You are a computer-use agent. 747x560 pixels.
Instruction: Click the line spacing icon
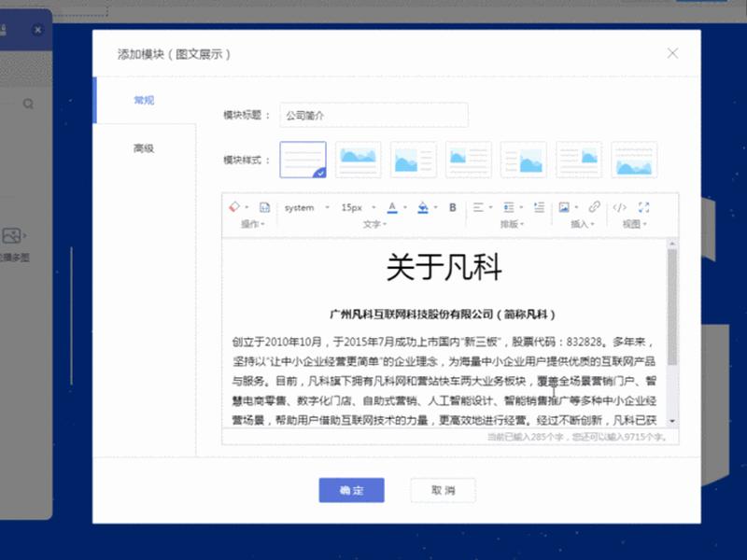539,207
